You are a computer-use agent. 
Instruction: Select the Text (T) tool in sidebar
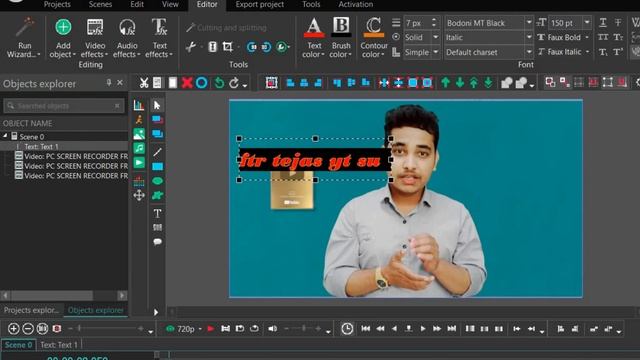157,213
